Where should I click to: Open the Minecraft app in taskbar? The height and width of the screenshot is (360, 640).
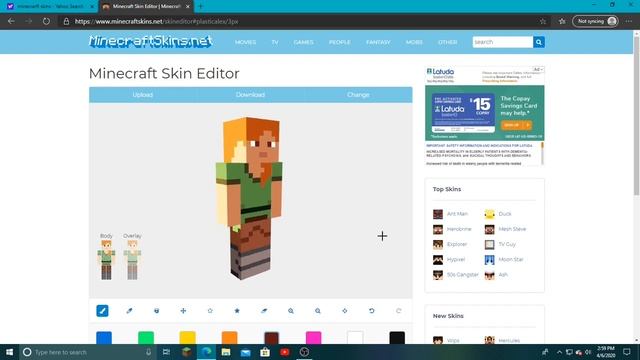point(187,352)
